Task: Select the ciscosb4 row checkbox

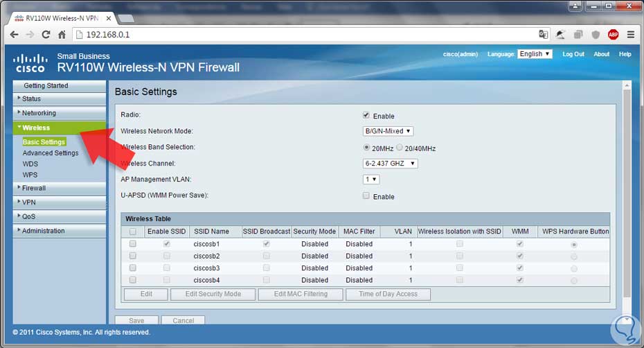Action: coord(133,280)
